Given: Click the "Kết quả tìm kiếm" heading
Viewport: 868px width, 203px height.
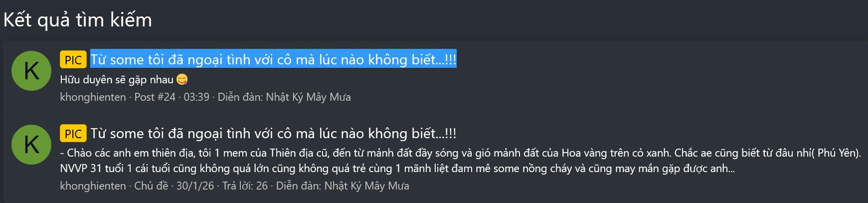Looking at the screenshot, I should click(x=77, y=20).
